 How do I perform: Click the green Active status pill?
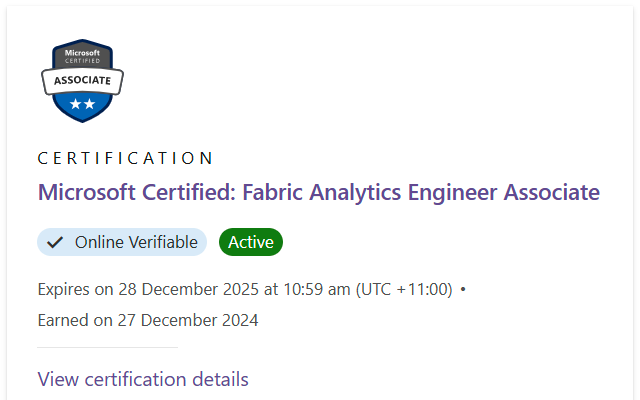[251, 242]
